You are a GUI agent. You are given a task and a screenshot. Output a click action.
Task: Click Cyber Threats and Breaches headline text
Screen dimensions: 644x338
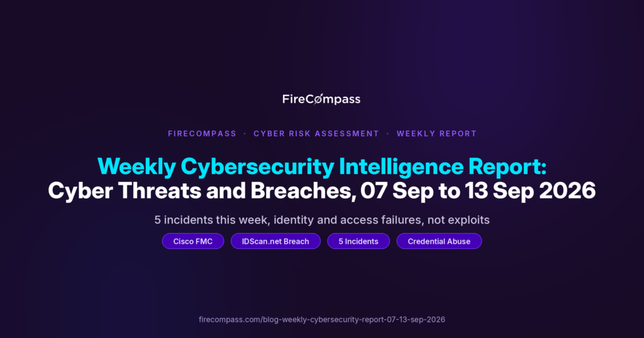202,191
